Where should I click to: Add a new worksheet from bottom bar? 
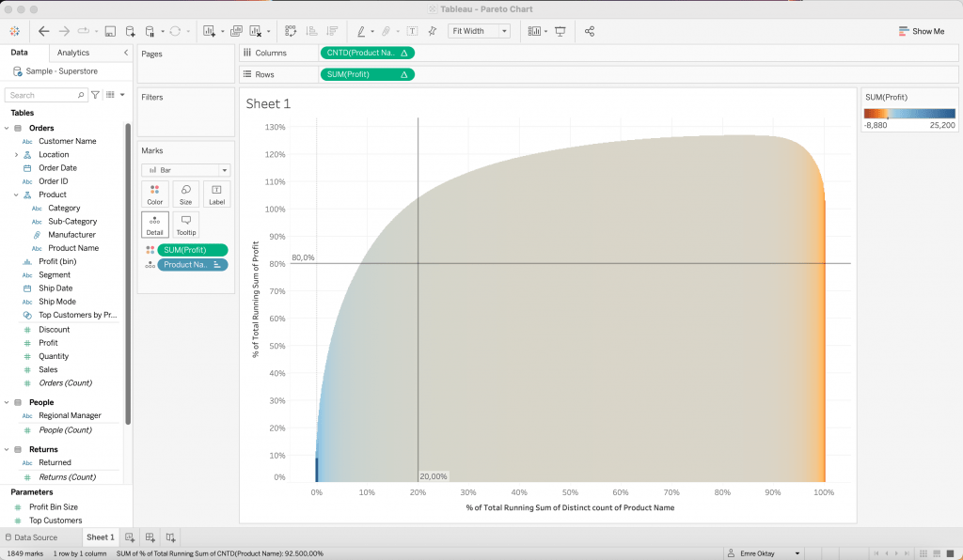(130, 537)
